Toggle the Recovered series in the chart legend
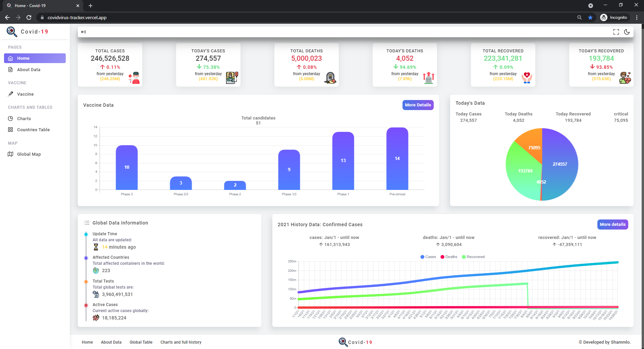The width and height of the screenshot is (644, 349). point(473,257)
